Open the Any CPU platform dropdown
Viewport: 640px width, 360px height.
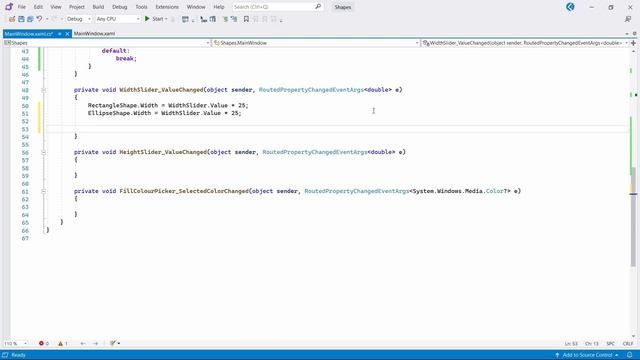[x=118, y=19]
